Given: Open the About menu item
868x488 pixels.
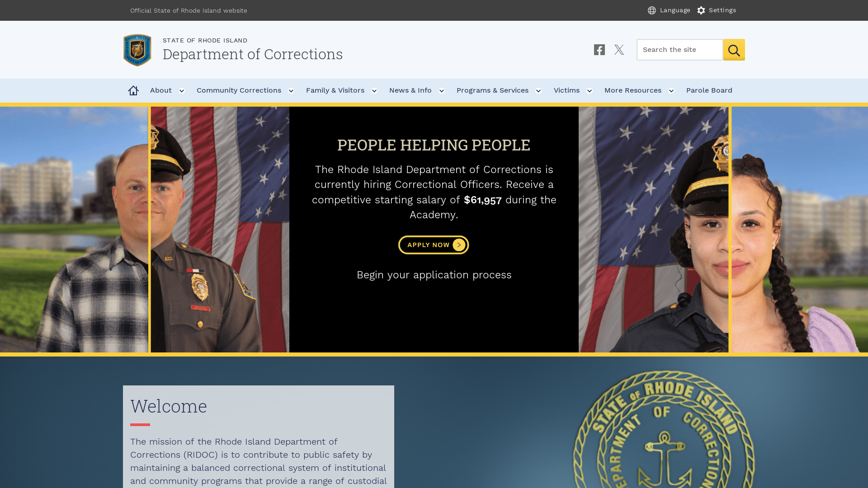Looking at the screenshot, I should click(x=161, y=90).
